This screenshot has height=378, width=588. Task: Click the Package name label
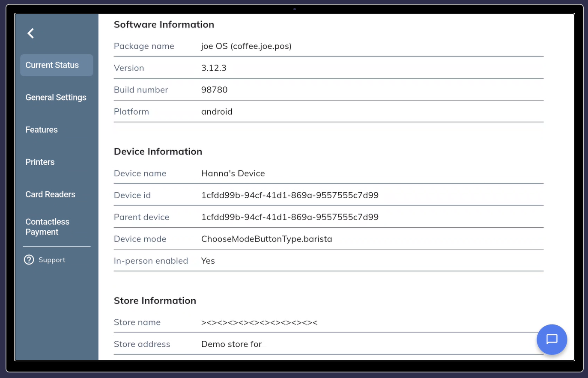[144, 46]
